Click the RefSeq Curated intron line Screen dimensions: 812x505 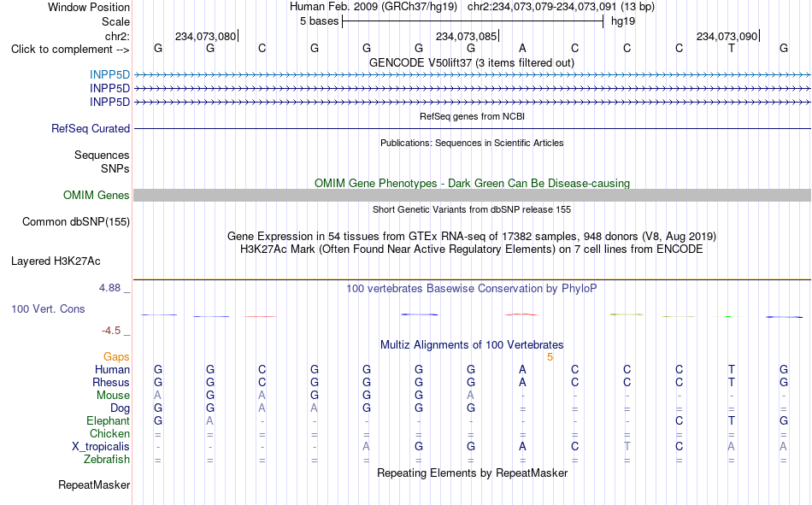(472, 128)
